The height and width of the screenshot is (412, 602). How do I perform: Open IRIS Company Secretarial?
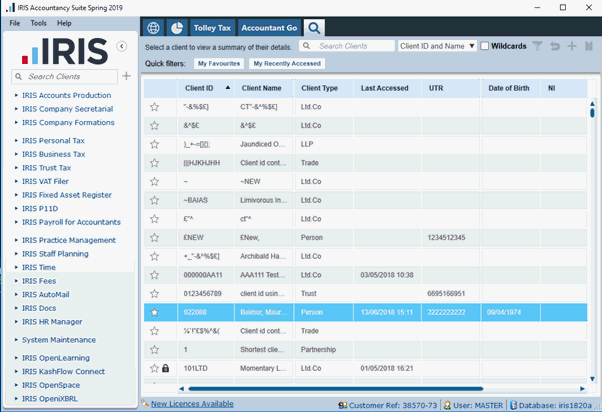tap(67, 109)
